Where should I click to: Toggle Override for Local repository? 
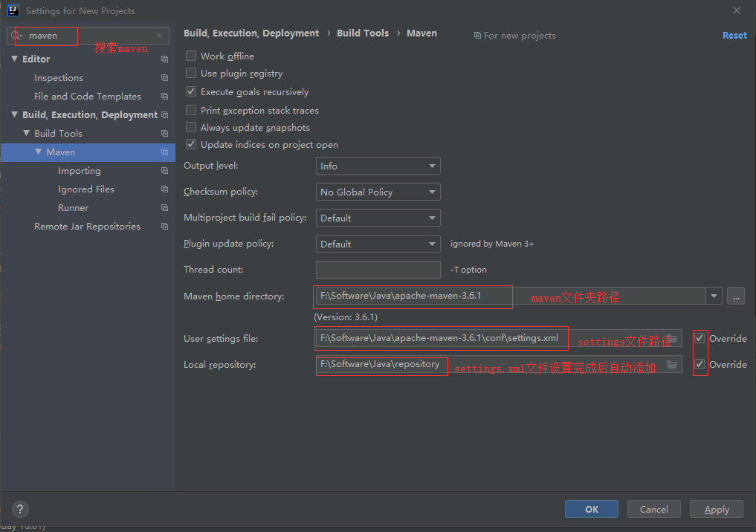coord(700,364)
